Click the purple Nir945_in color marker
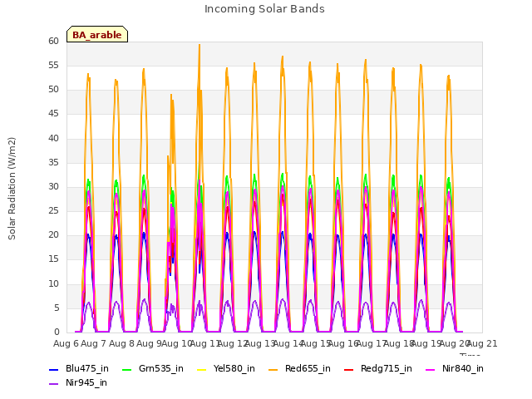The height and width of the screenshot is (399, 532). click(x=53, y=384)
